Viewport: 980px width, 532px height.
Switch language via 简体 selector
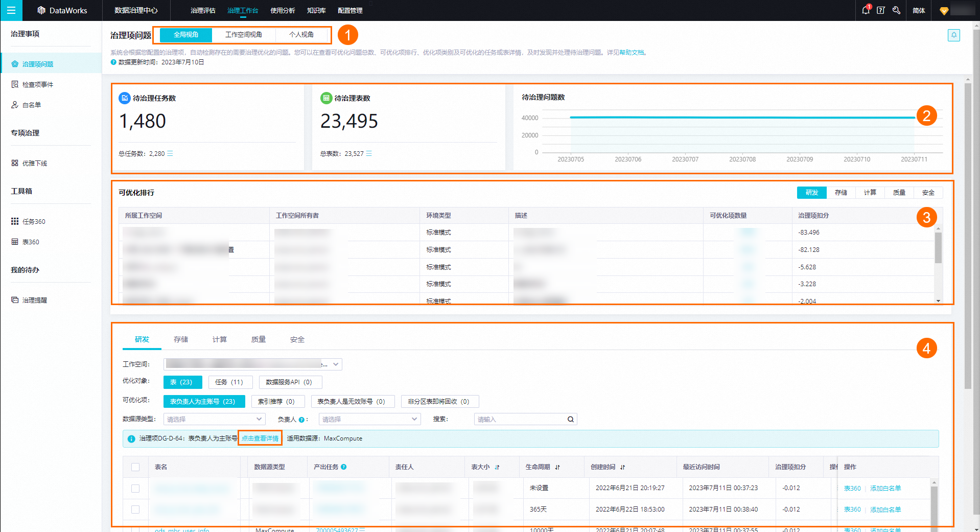pos(919,10)
